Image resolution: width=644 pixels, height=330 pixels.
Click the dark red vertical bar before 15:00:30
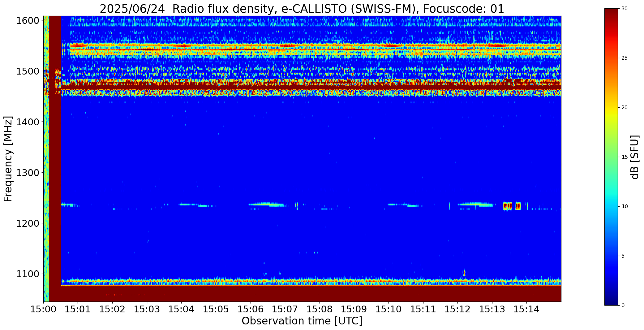(x=55, y=159)
